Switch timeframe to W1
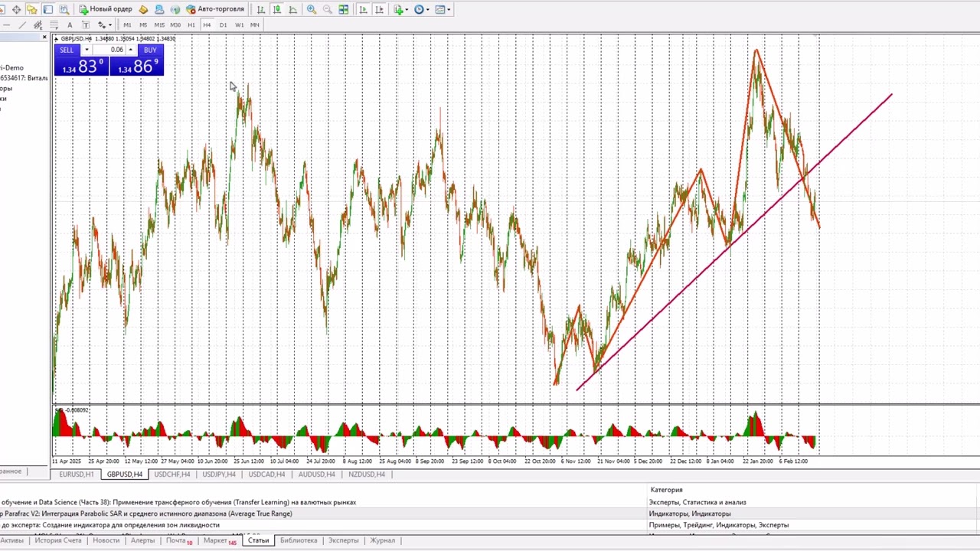 pyautogui.click(x=239, y=25)
